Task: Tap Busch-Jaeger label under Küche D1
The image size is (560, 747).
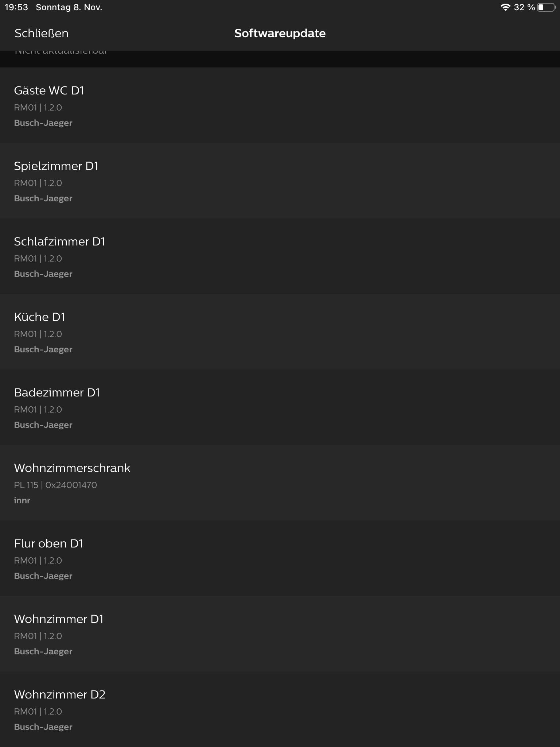Action: [43, 349]
